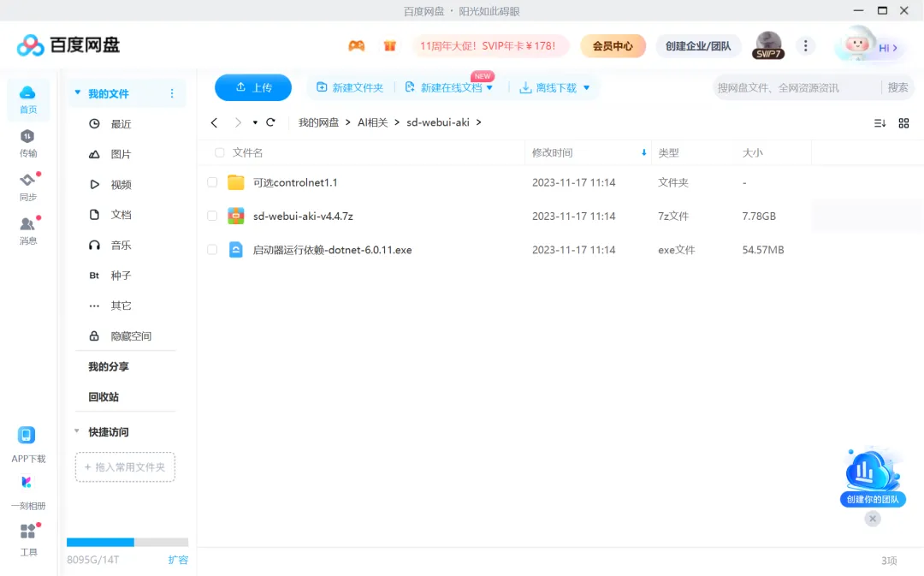The height and width of the screenshot is (576, 924).
Task: Click the gift box icon in header
Action: click(x=389, y=46)
